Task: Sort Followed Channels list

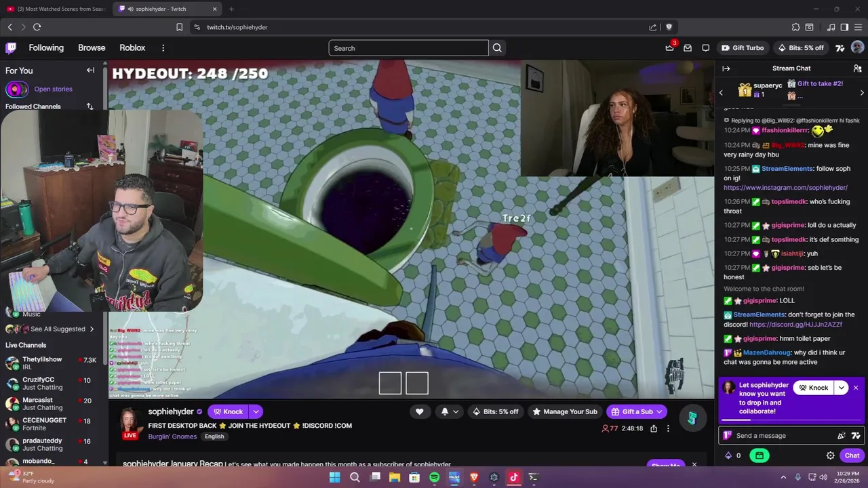Action: (90, 106)
